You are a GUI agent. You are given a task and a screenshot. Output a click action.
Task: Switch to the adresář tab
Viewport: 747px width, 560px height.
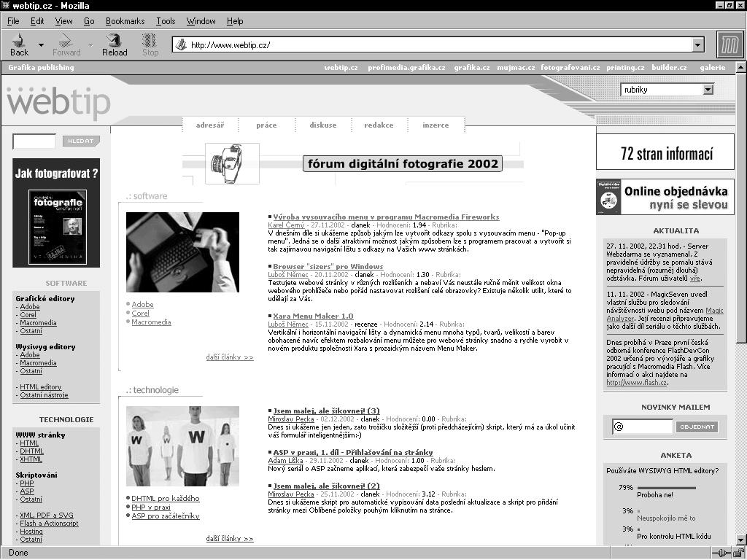(x=210, y=125)
